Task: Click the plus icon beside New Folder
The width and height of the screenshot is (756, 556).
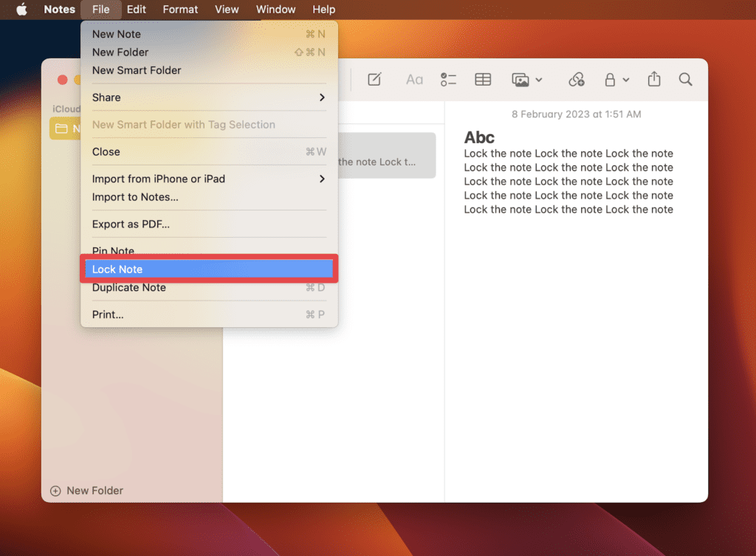Action: [55, 491]
